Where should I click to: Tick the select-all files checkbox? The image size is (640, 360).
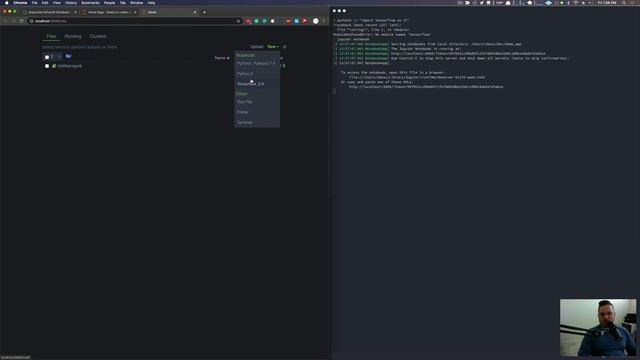[x=47, y=57]
